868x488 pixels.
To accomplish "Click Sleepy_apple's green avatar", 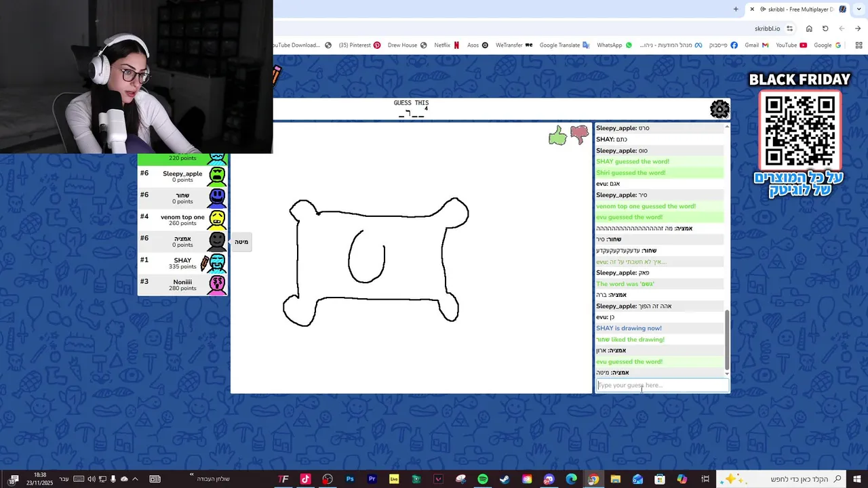I will [x=217, y=176].
